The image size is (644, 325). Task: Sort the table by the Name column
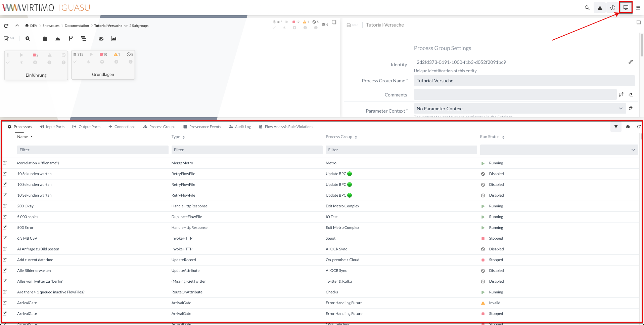(22, 137)
